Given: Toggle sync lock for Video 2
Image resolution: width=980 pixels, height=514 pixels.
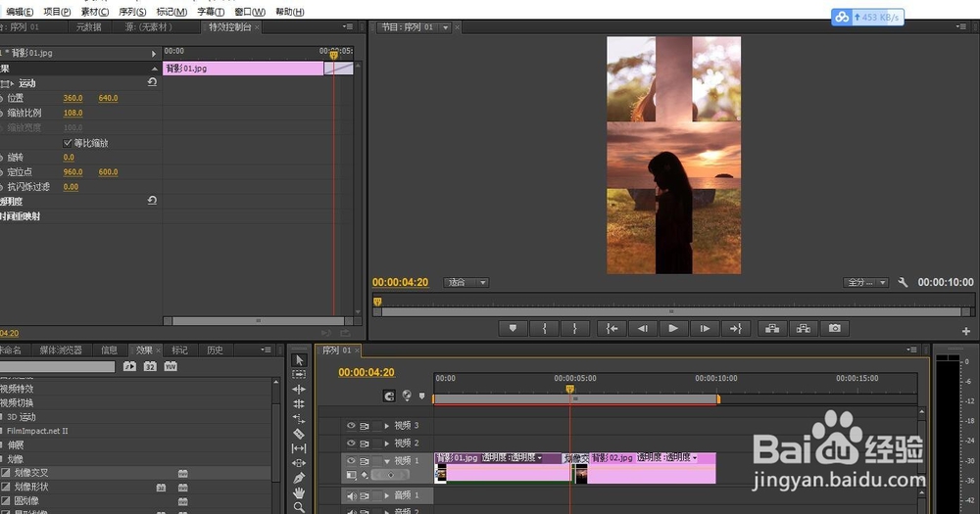Looking at the screenshot, I should (x=365, y=444).
